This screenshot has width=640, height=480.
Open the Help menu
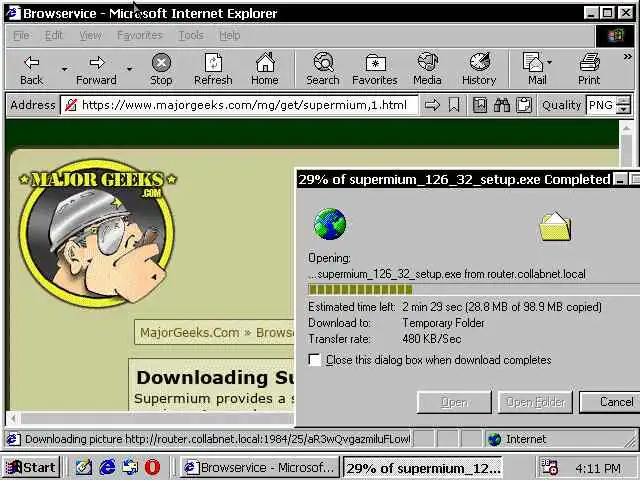230,36
